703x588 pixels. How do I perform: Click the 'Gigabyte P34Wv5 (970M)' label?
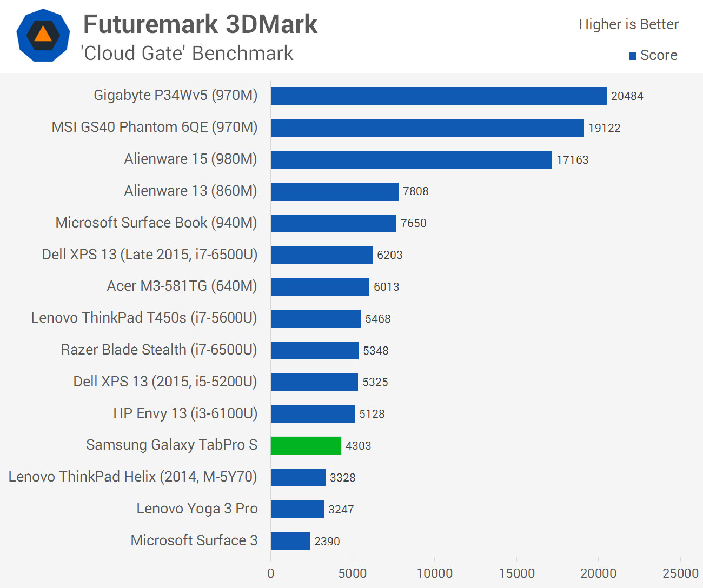pos(176,95)
